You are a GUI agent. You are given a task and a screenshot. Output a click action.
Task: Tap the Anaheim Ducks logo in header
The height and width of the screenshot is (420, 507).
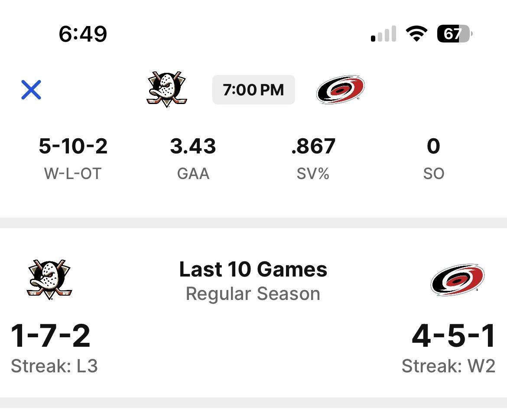pos(167,89)
